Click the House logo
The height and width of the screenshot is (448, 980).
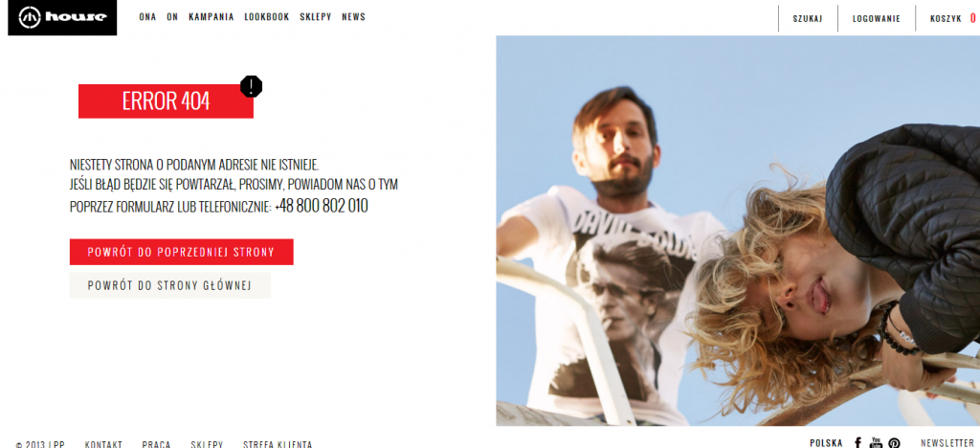pyautogui.click(x=62, y=17)
